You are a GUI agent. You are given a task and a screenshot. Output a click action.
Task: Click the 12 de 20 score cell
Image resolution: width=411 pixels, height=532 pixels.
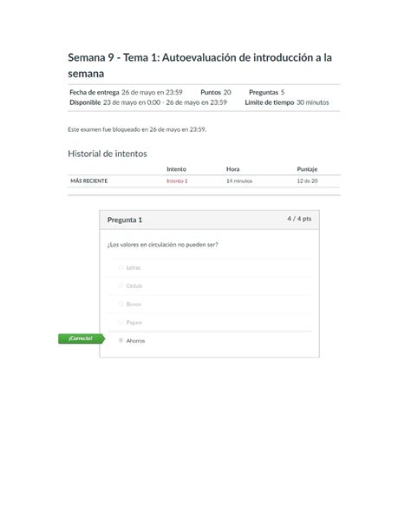click(x=307, y=181)
